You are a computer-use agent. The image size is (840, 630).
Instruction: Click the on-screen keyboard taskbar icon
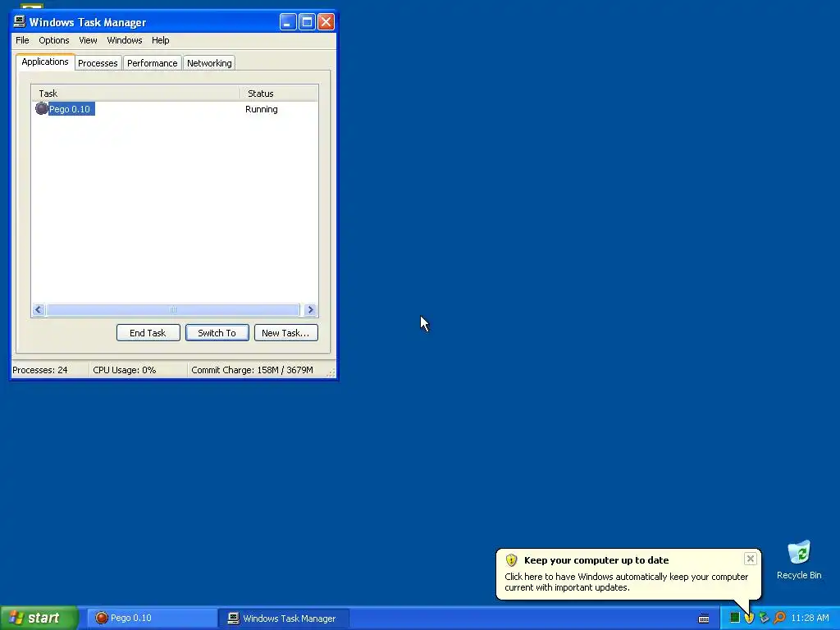click(x=703, y=619)
